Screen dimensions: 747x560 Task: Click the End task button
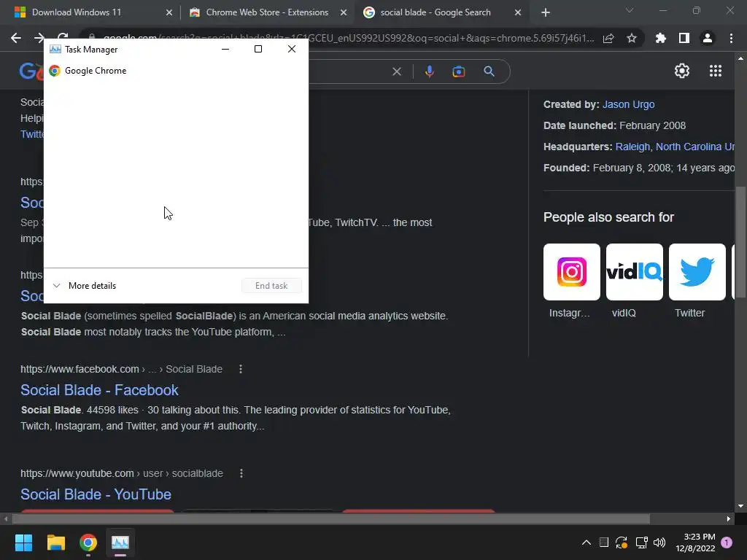(271, 286)
